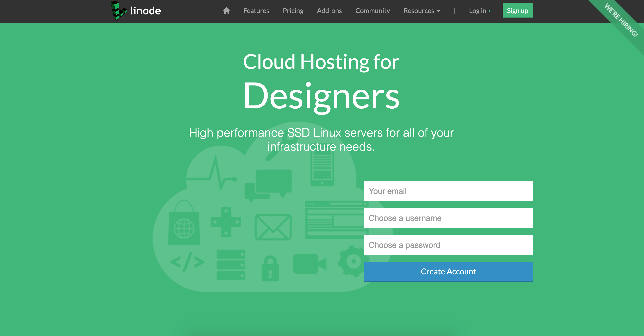Click the padlock icon in cloud illustration
Viewport: 644px width, 336px height.
pos(270,269)
